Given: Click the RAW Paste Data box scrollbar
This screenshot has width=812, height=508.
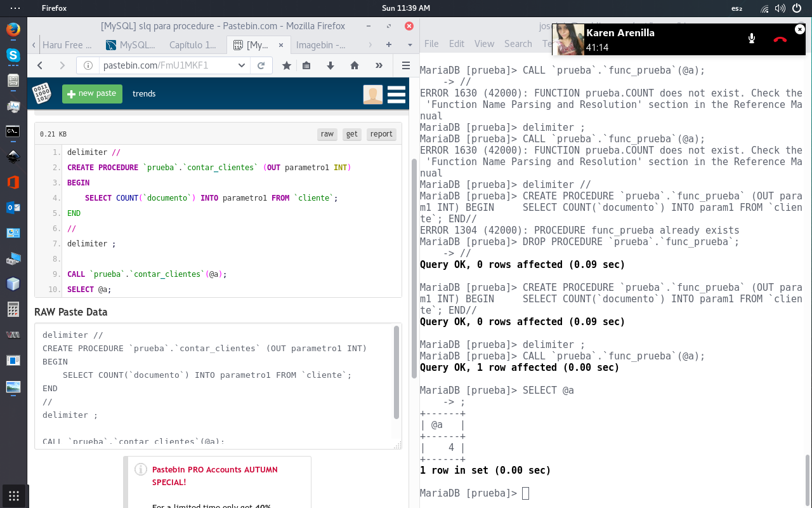Looking at the screenshot, I should pos(397,372).
